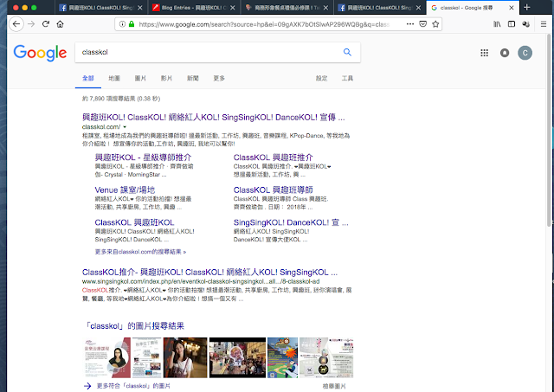Open last image thumbnail on right

pos(326,357)
